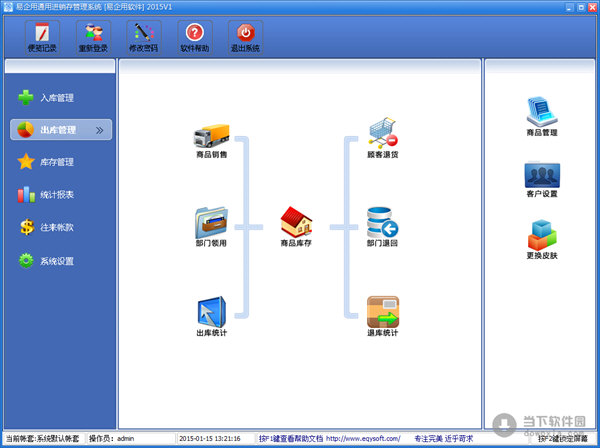Image resolution: width=600 pixels, height=448 pixels.
Task: Click 按F2键锁定屏幕 status text
Action: 562,438
